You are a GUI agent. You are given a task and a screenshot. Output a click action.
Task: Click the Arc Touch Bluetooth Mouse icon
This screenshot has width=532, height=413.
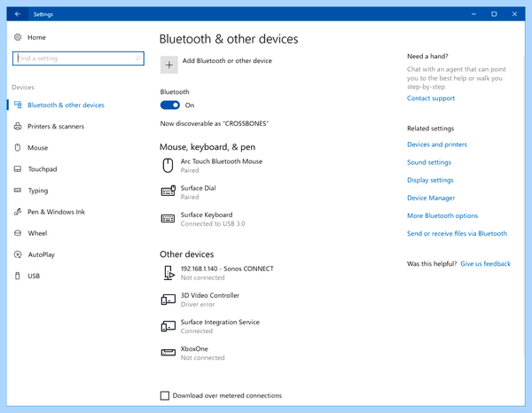pos(168,166)
